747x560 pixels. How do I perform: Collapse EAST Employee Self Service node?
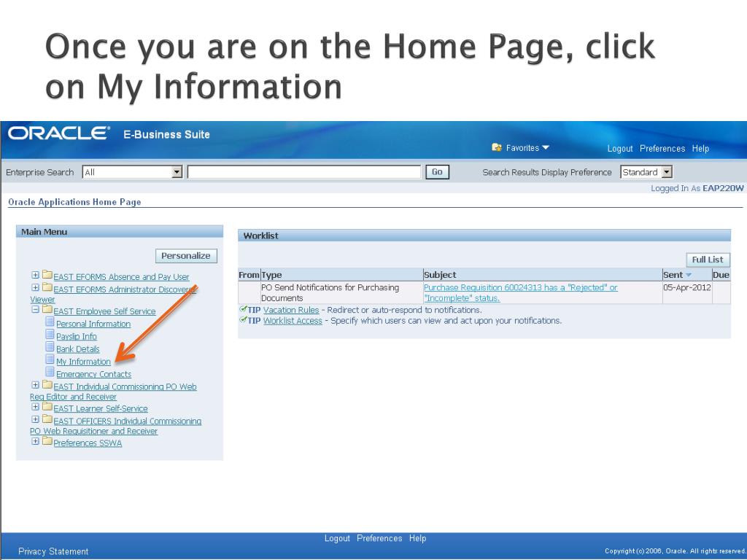35,309
